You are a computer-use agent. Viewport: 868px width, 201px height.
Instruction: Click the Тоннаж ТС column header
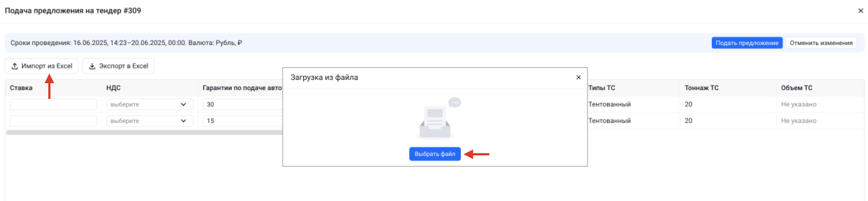(x=701, y=88)
